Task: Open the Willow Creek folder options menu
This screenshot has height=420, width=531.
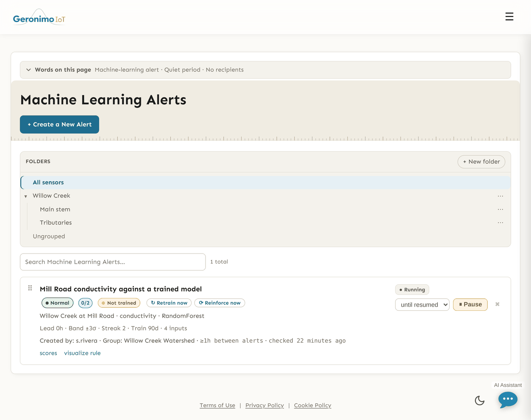Action: [500, 196]
